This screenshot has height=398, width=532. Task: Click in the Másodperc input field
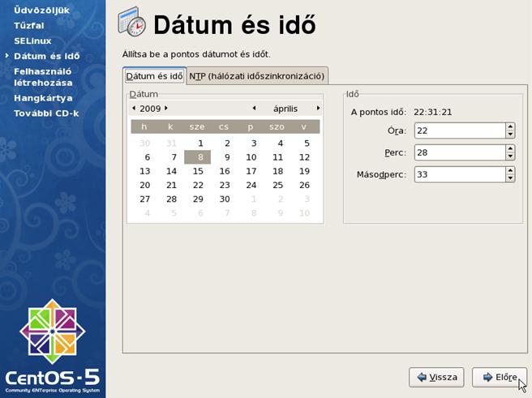pyautogui.click(x=458, y=174)
